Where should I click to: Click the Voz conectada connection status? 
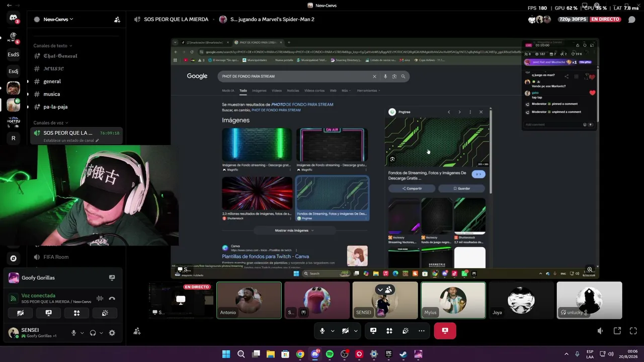click(x=38, y=296)
